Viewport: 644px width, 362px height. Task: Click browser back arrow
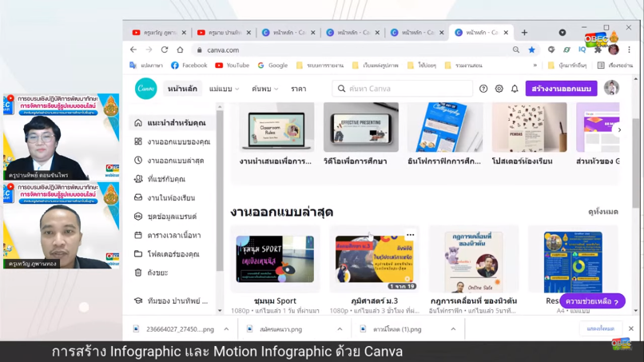(x=133, y=50)
